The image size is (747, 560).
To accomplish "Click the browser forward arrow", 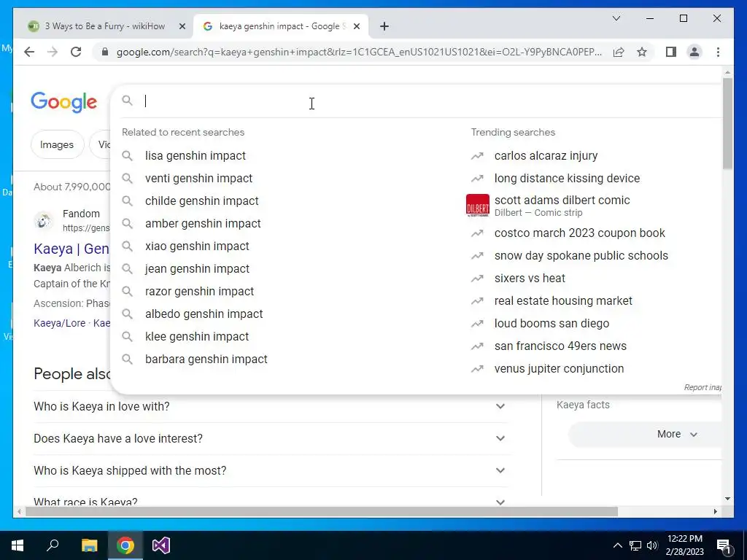I will (53, 52).
